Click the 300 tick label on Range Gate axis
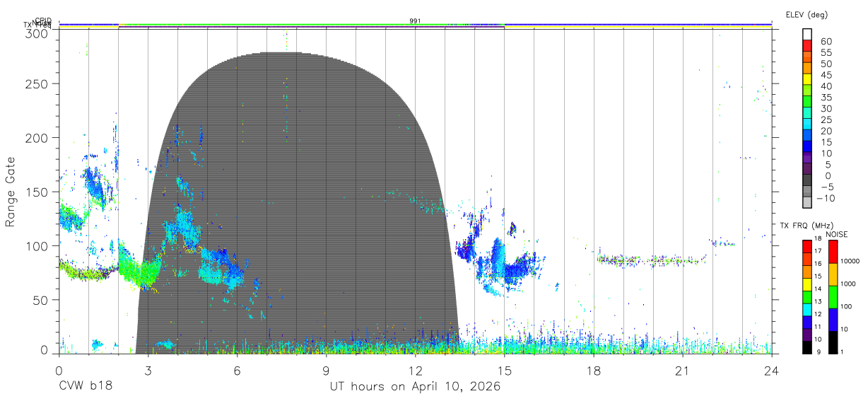Viewport: 868px width, 401px height. (x=37, y=33)
